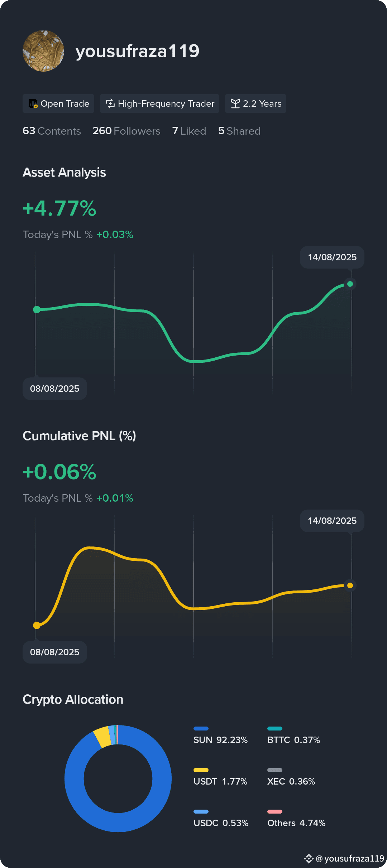The width and height of the screenshot is (387, 868).
Task: Click the 7 Liked stat
Action: 189,131
